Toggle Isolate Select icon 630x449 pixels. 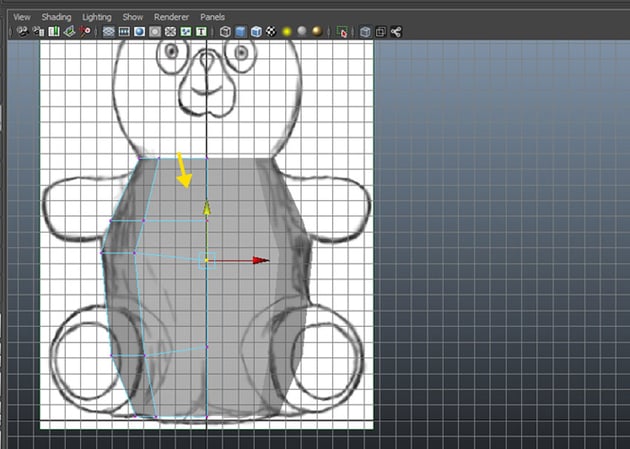(342, 31)
